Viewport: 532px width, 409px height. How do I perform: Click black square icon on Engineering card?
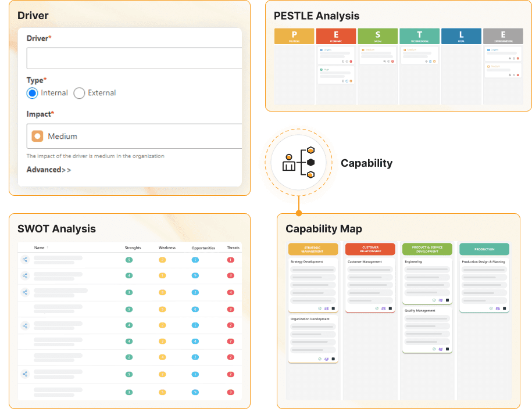[x=447, y=300]
